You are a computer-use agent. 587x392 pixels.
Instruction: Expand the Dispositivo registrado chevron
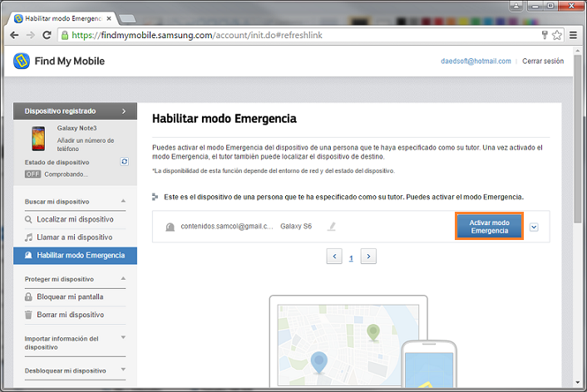124,111
